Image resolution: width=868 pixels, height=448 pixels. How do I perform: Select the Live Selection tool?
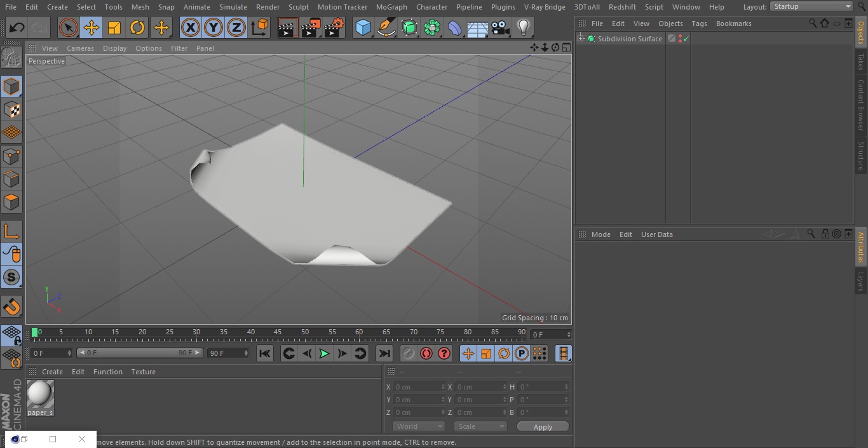(69, 27)
